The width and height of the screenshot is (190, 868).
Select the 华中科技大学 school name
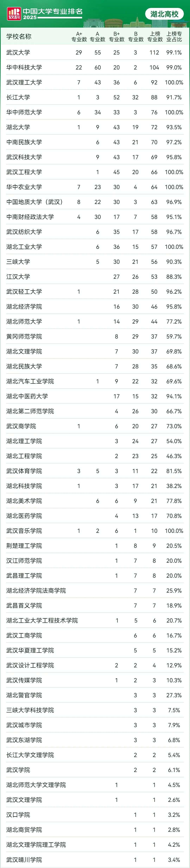click(x=24, y=67)
